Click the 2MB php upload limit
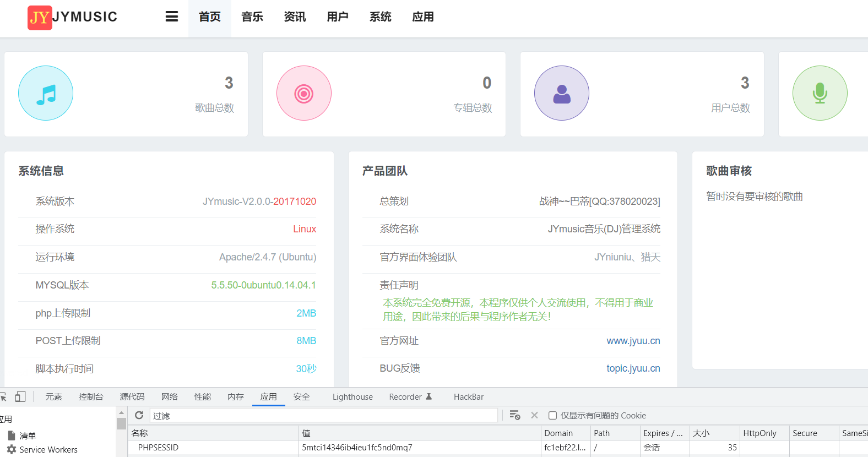 coord(306,313)
